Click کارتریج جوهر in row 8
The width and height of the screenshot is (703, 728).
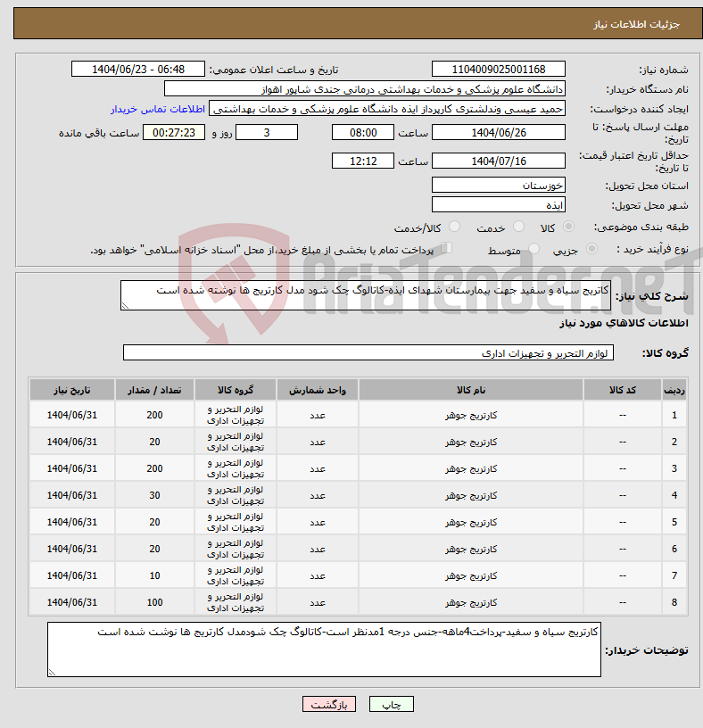tap(471, 602)
